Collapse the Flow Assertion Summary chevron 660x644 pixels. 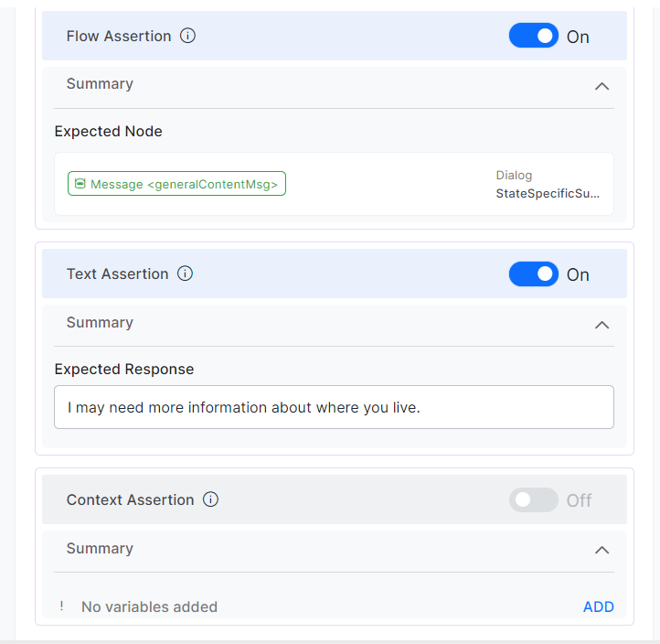[601, 86]
